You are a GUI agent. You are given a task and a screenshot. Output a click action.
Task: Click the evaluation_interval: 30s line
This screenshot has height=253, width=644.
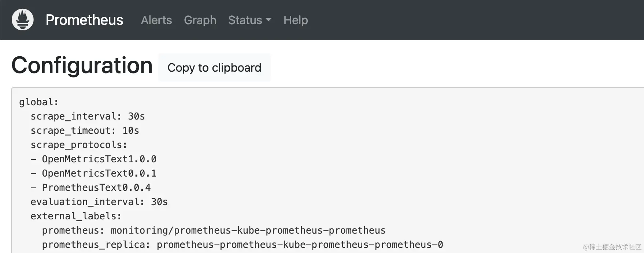tap(99, 202)
